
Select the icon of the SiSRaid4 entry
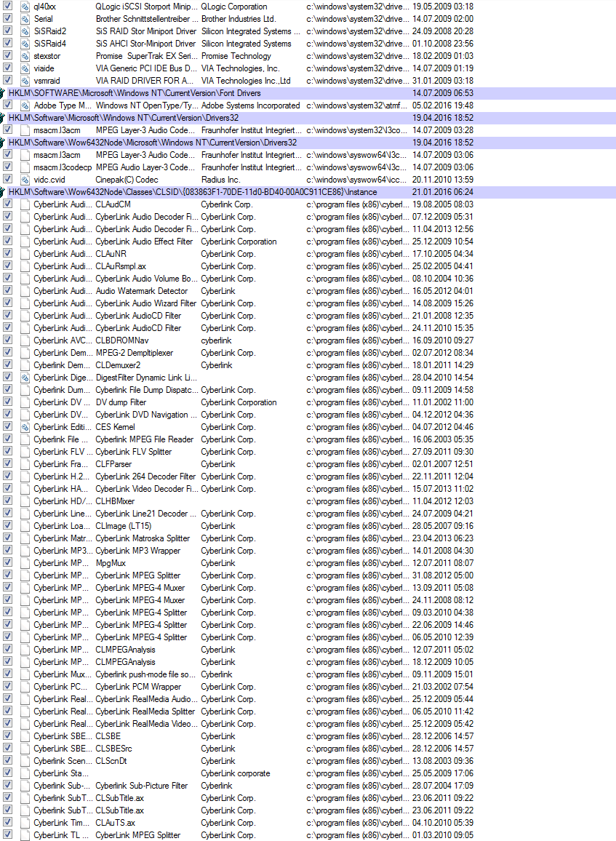[25, 44]
